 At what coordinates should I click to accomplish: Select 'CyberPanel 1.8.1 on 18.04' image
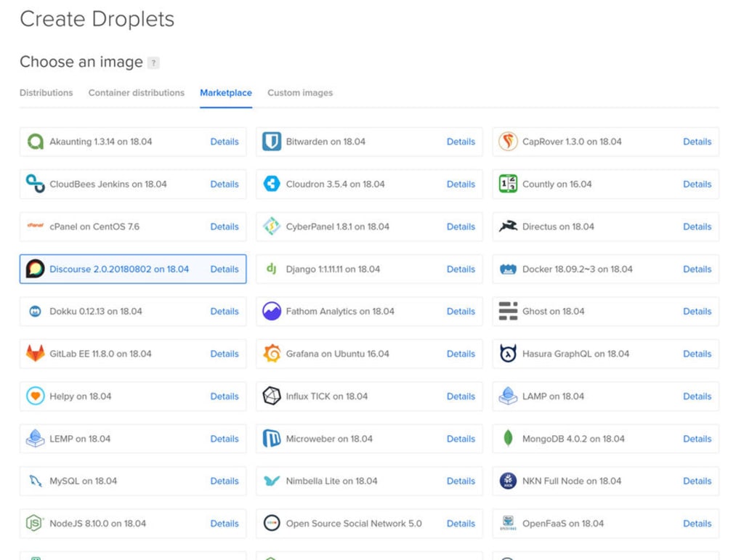[369, 227]
